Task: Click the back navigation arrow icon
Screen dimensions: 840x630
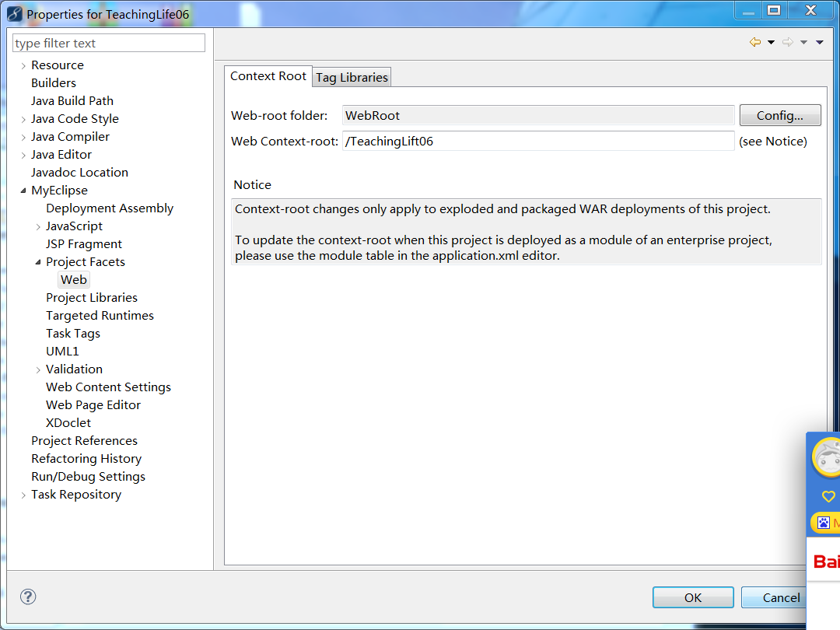Action: [755, 42]
